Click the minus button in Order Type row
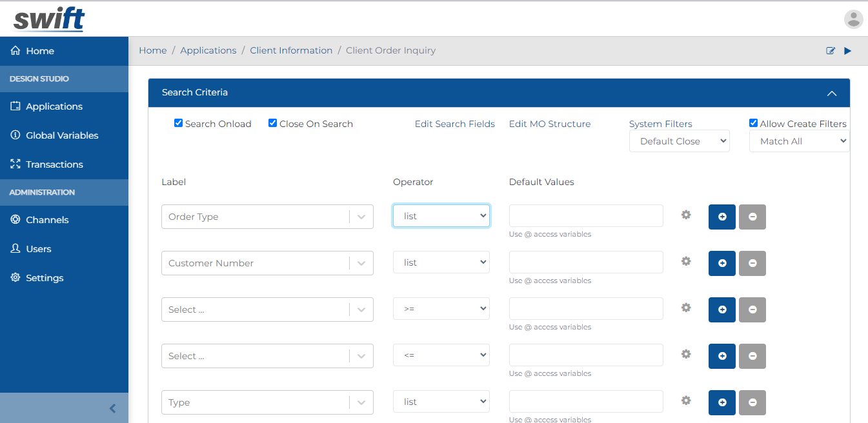 tap(752, 217)
